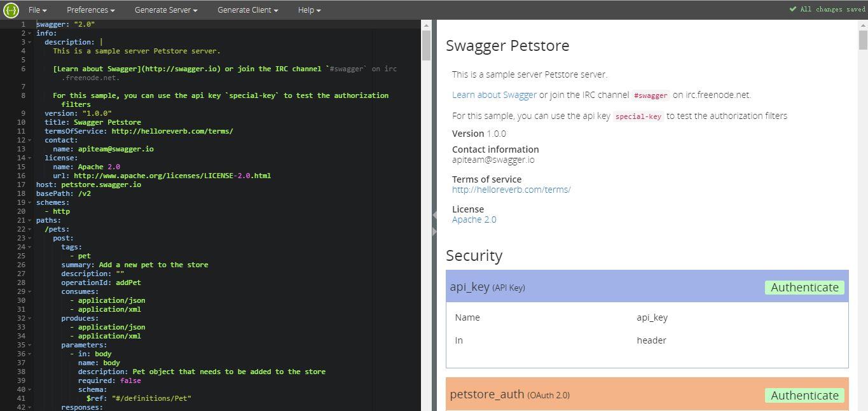Click Authenticate for petstore_auth

(804, 396)
